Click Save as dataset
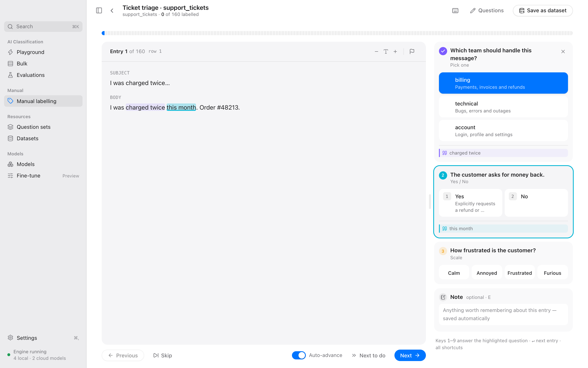The height and width of the screenshot is (368, 588). (542, 10)
